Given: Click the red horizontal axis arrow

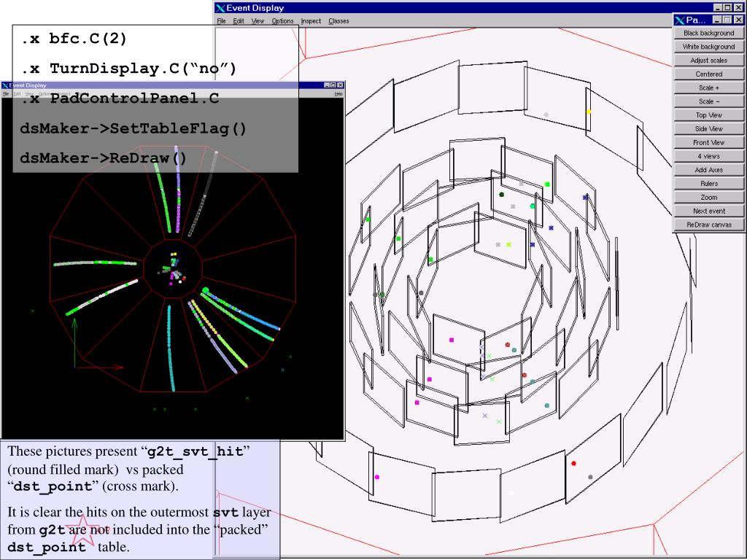Looking at the screenshot, I should point(99,367).
